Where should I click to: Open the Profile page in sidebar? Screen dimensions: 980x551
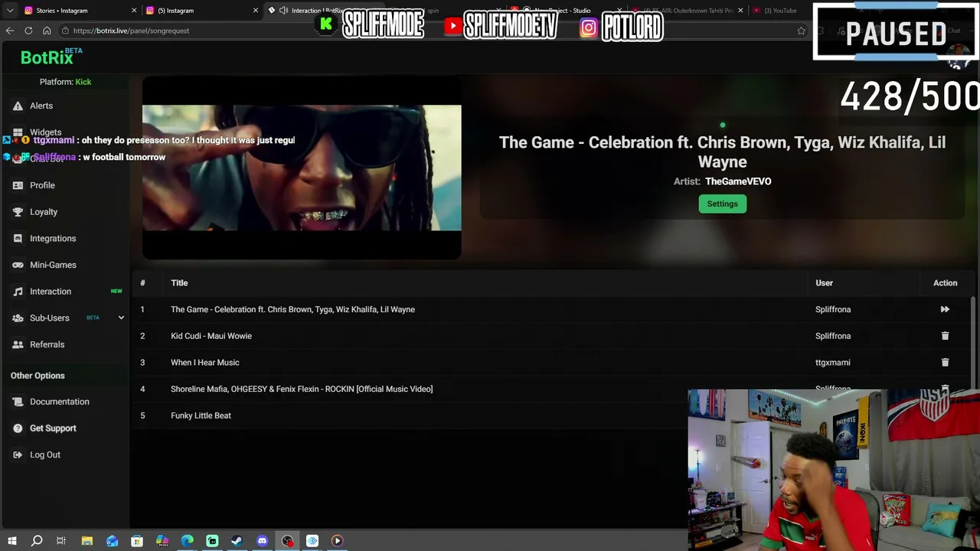click(x=42, y=185)
